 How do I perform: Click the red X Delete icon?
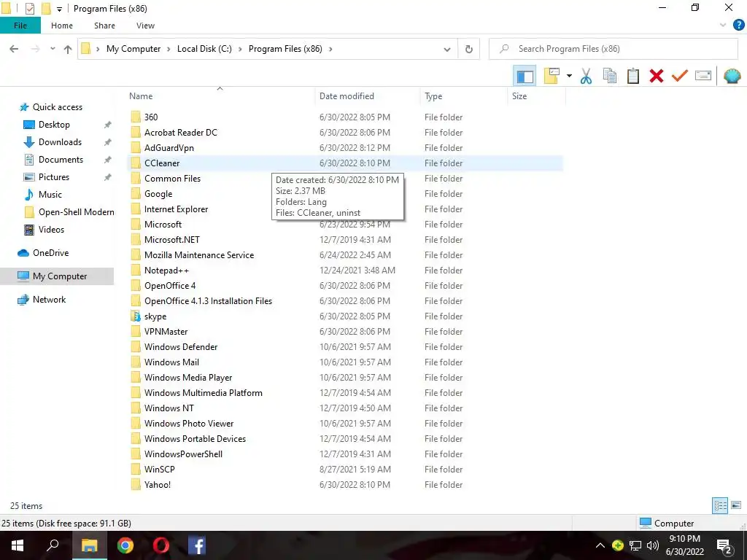(657, 76)
